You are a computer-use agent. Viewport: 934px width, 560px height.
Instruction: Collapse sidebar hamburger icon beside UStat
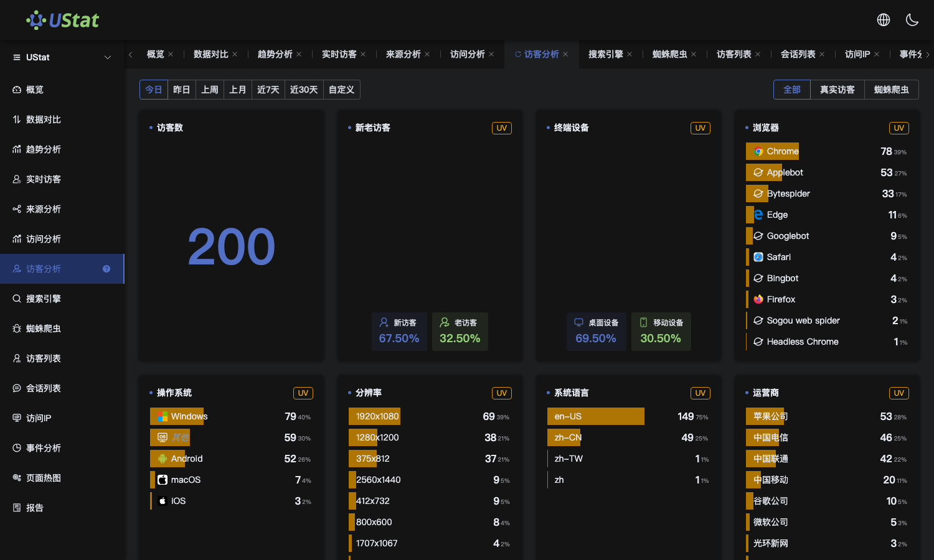pyautogui.click(x=17, y=57)
